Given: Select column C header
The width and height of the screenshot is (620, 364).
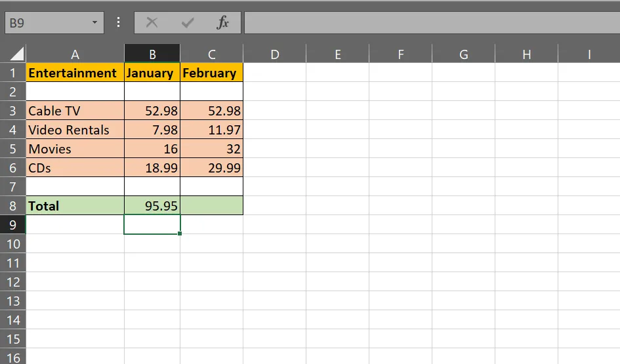Looking at the screenshot, I should [x=211, y=54].
